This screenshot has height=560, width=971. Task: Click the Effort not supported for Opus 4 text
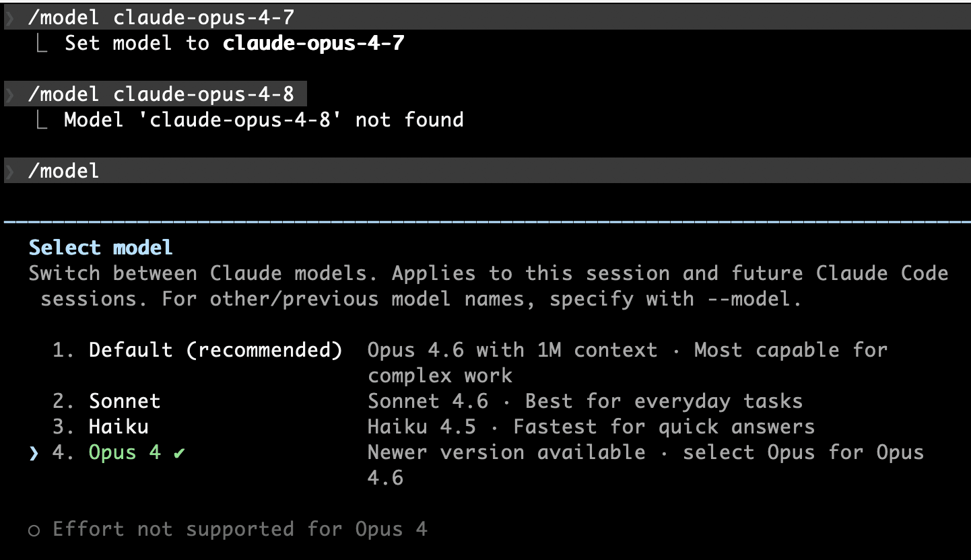240,529
